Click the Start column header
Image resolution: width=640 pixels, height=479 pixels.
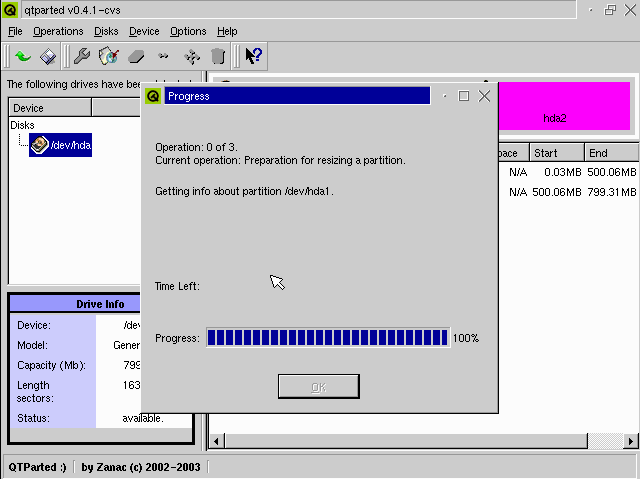(x=557, y=153)
